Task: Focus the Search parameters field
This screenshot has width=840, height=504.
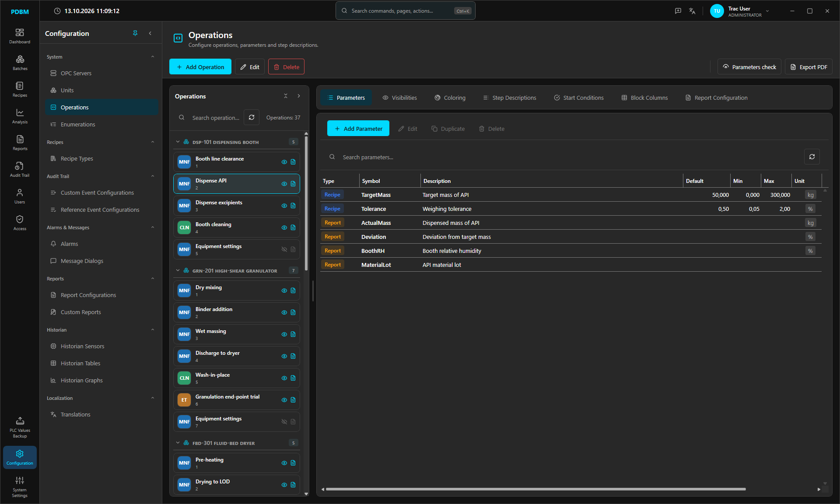Action: 562,157
